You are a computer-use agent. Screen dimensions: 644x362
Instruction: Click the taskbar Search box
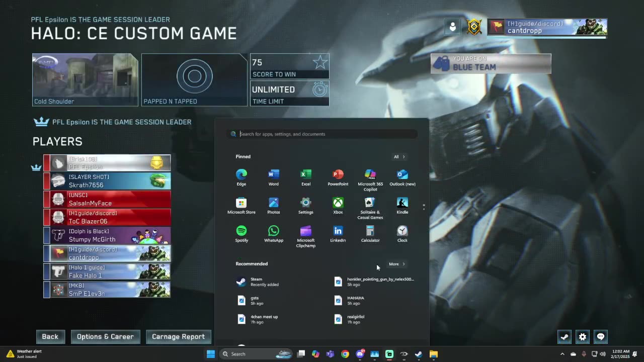pos(256,354)
